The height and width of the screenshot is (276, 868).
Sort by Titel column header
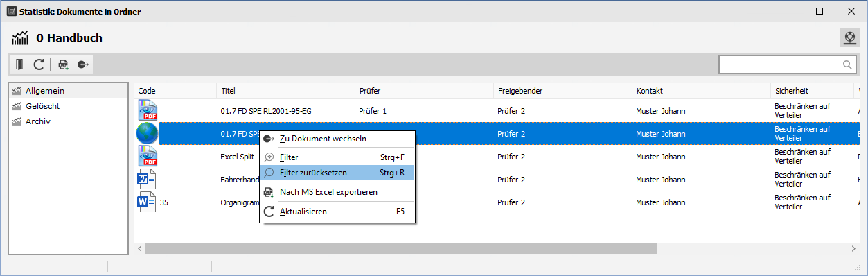(x=286, y=91)
